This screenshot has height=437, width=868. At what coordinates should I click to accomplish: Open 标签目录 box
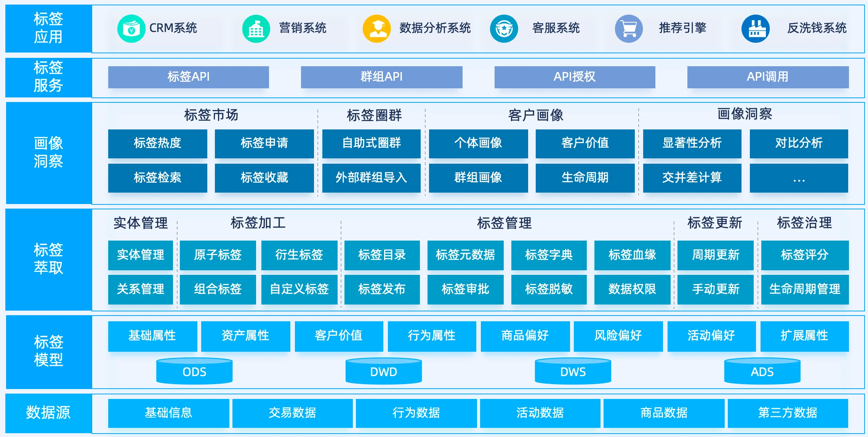(382, 255)
